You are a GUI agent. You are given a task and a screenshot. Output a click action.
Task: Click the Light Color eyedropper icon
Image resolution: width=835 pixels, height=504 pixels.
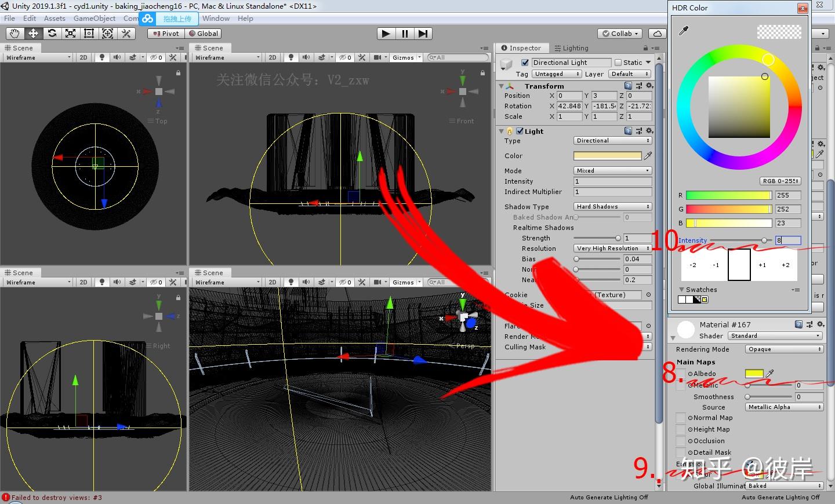click(648, 156)
